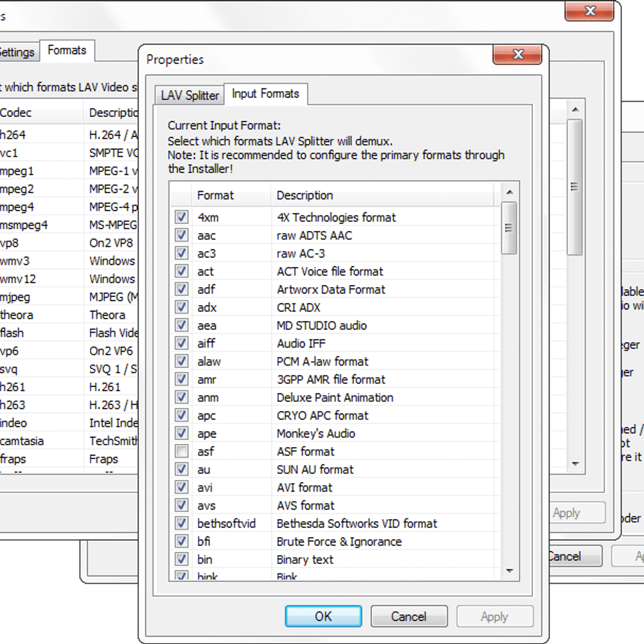Image resolution: width=644 pixels, height=644 pixels.
Task: Click the format list scroll down arrow
Action: [510, 571]
